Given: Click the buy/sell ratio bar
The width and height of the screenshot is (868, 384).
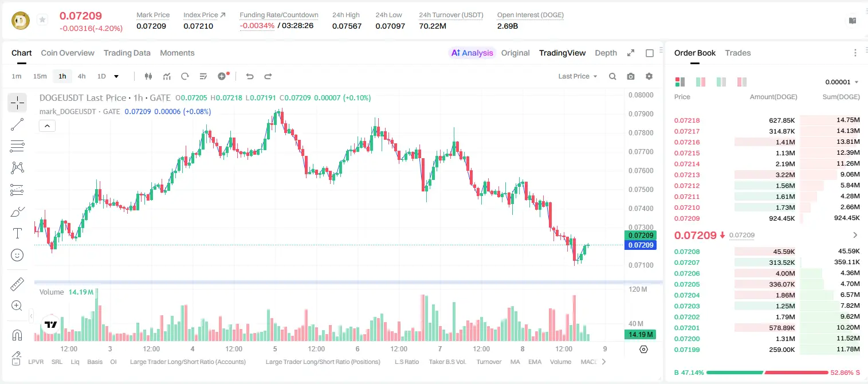Looking at the screenshot, I should (767, 373).
